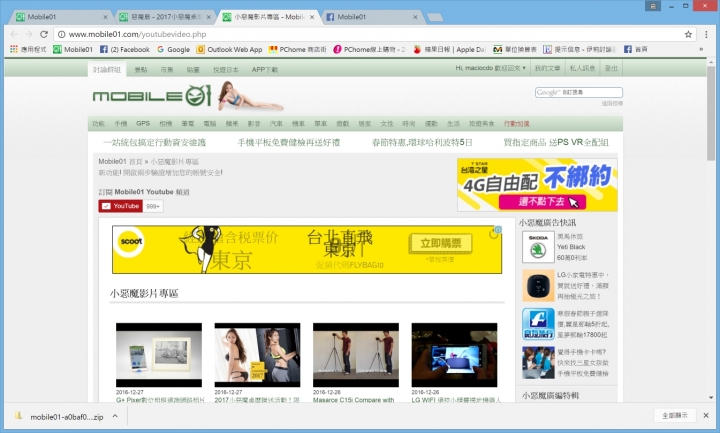This screenshot has width=720, height=433.
Task: Open the PChome線上購物 bookmark
Action: point(370,49)
